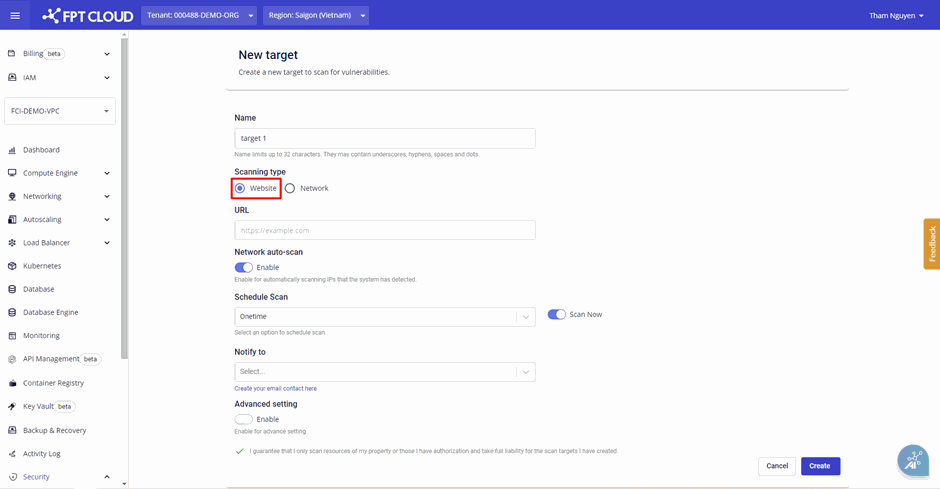Expand the Load Balancer chevron

tap(107, 243)
